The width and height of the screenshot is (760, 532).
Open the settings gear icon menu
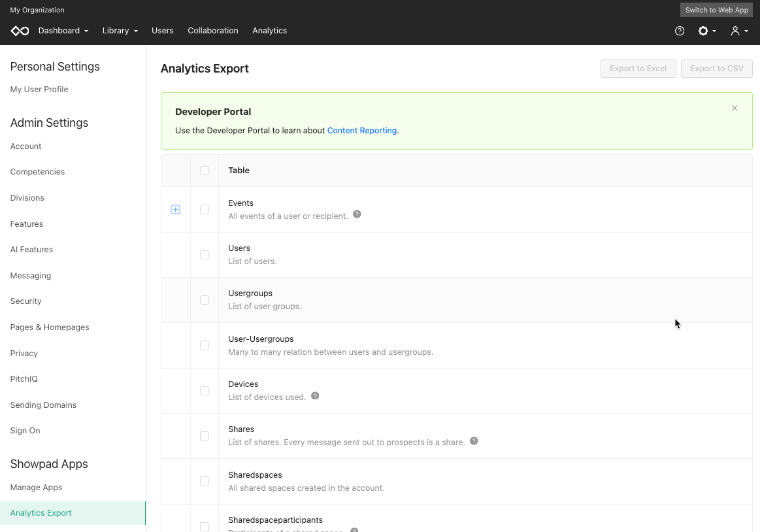tap(706, 31)
